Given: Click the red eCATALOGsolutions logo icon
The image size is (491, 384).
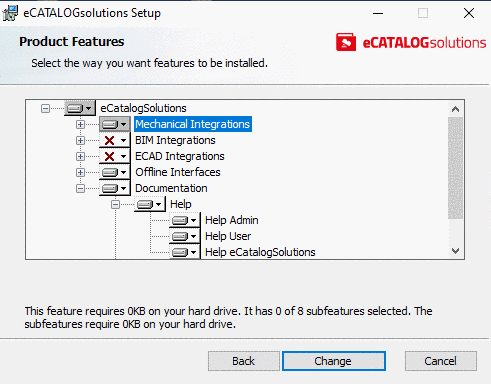Looking at the screenshot, I should click(346, 42).
